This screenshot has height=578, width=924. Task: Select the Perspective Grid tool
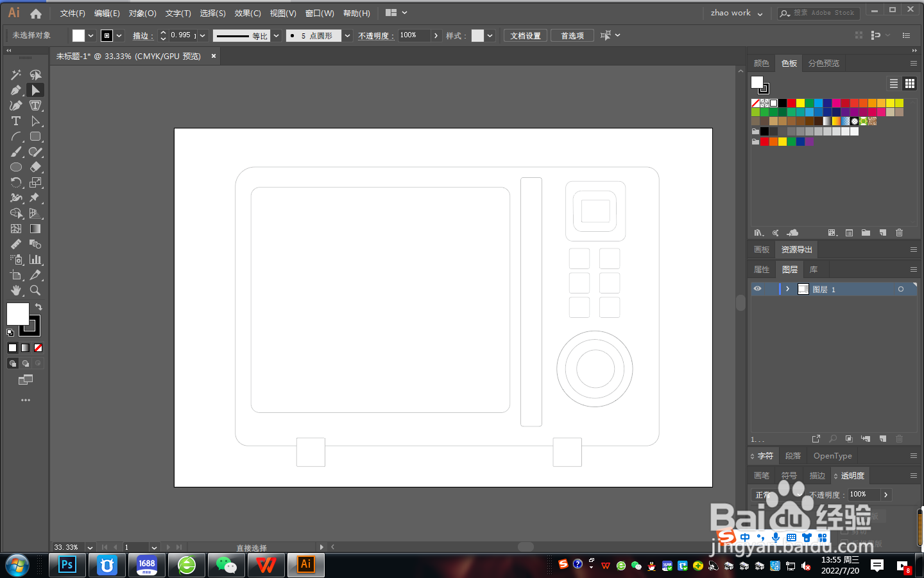(x=35, y=214)
